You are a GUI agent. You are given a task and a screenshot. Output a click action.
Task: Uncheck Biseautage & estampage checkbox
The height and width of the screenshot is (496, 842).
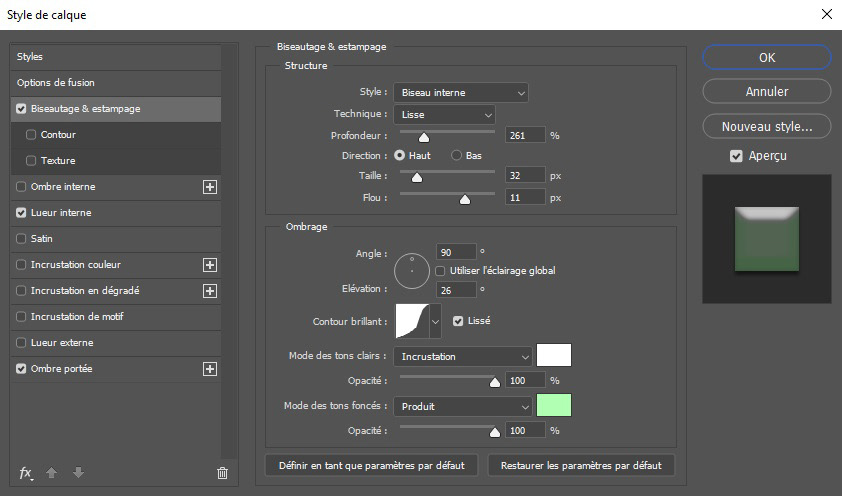(21, 108)
